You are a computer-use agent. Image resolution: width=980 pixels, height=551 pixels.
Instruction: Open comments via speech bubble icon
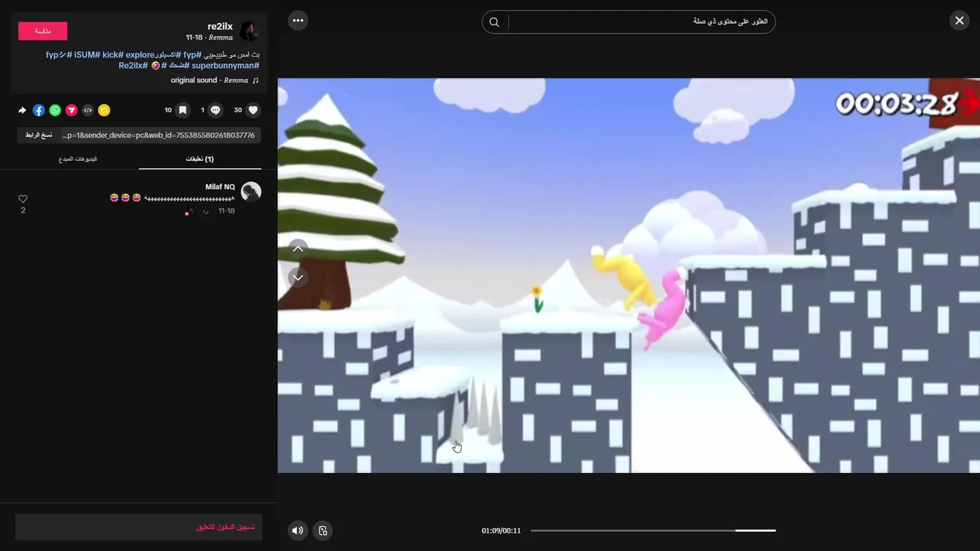[x=215, y=110]
